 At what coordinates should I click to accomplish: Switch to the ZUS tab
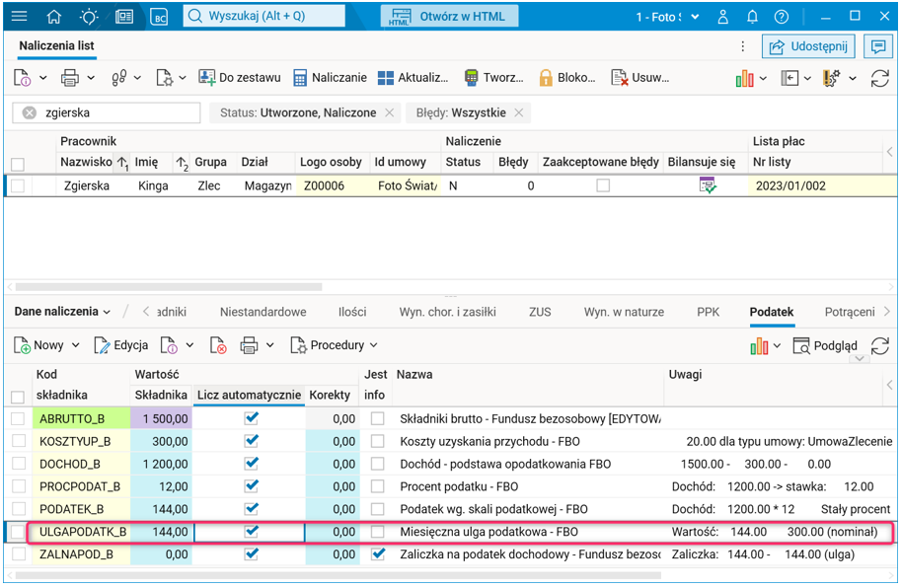point(539,312)
